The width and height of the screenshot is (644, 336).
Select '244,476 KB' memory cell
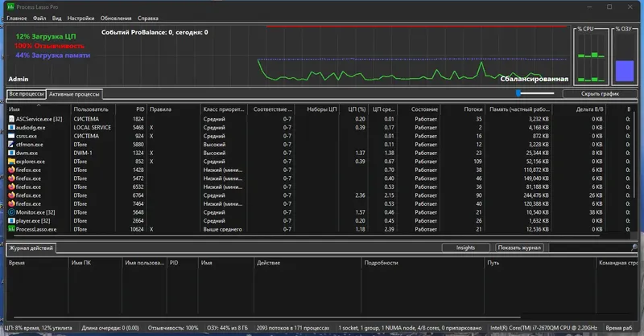pos(535,195)
